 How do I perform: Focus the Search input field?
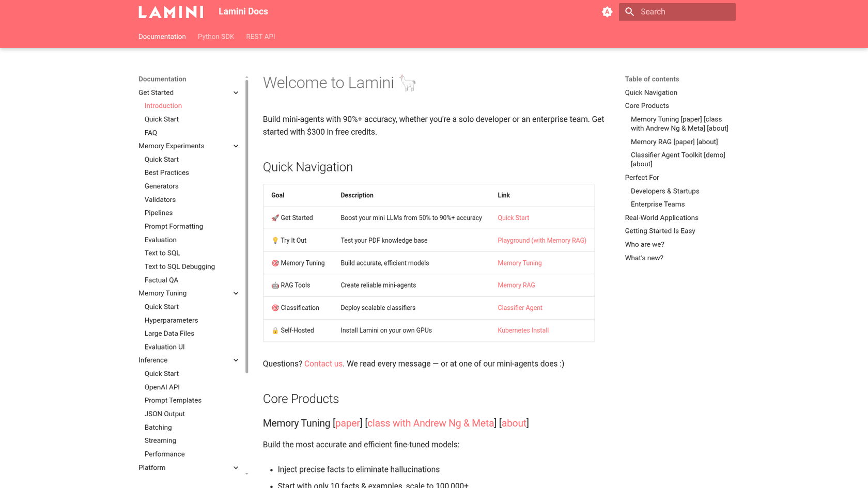point(677,12)
